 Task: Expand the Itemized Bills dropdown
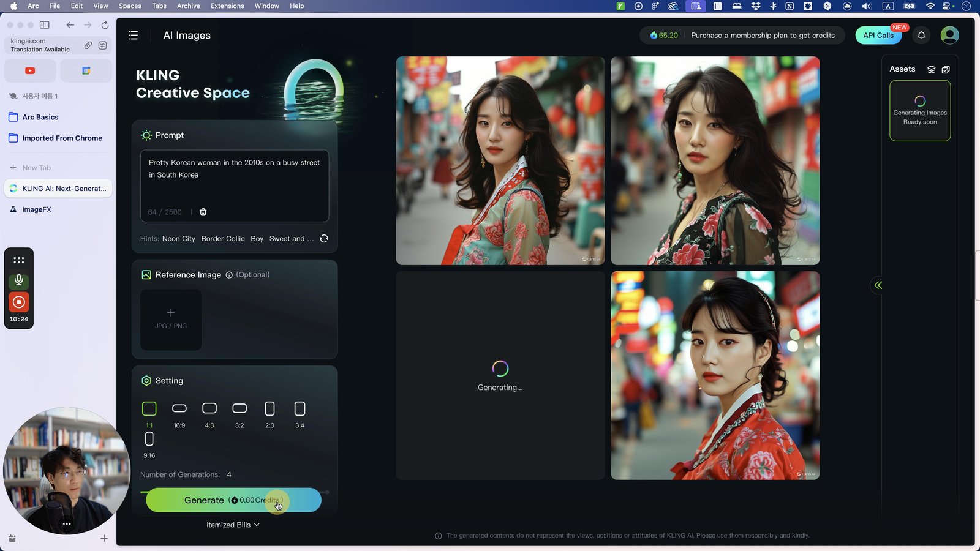(x=233, y=525)
